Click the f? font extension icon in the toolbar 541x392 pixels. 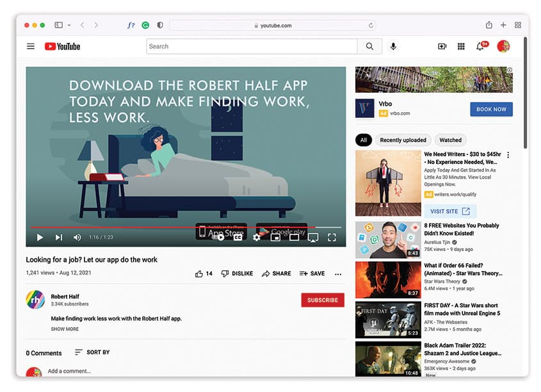pos(131,25)
